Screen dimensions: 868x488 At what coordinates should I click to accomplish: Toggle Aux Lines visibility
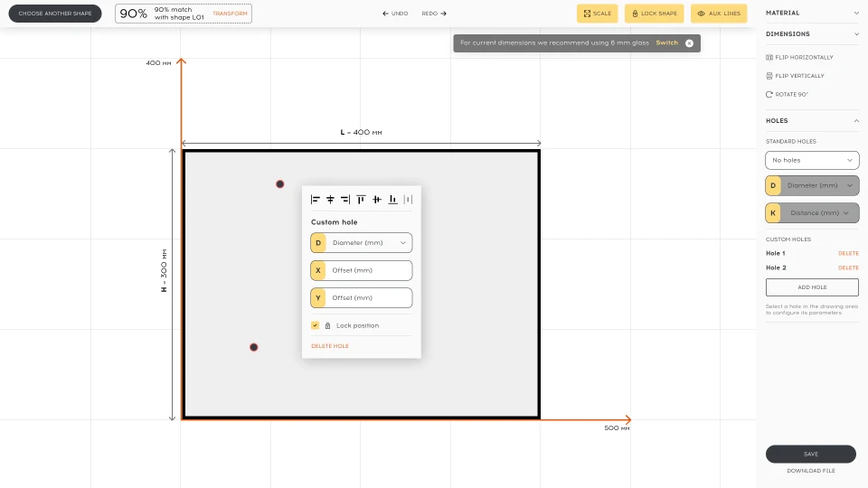719,14
